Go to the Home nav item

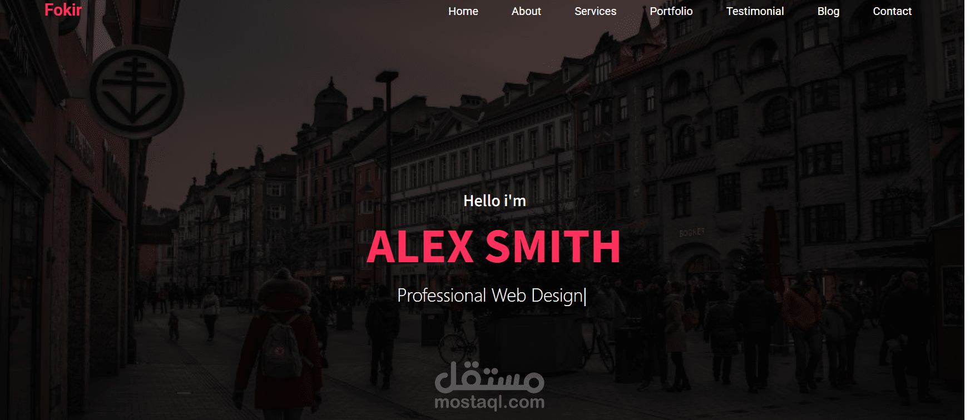[463, 11]
